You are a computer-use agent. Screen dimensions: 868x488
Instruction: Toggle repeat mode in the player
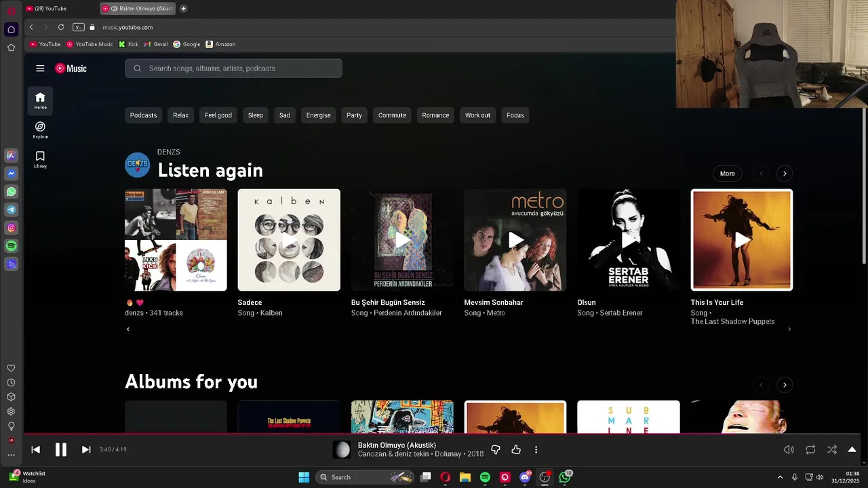pyautogui.click(x=810, y=449)
